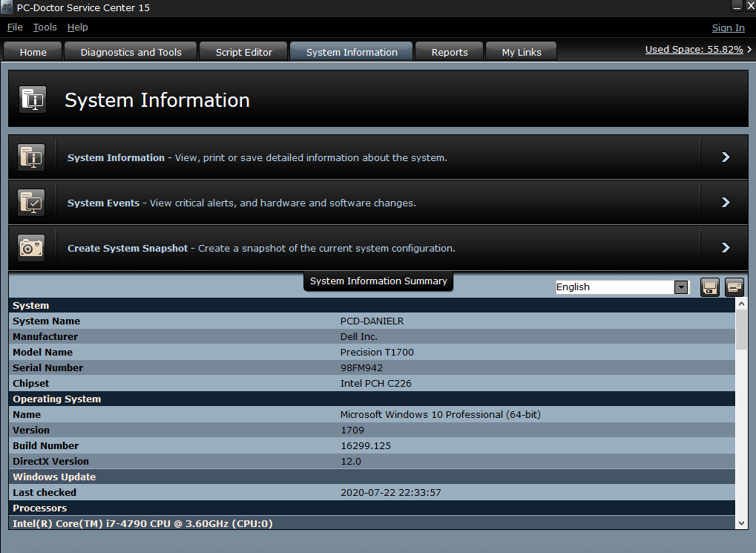Viewport: 756px width, 553px height.
Task: Open Create System Snapshot via its chevron
Action: tap(725, 248)
